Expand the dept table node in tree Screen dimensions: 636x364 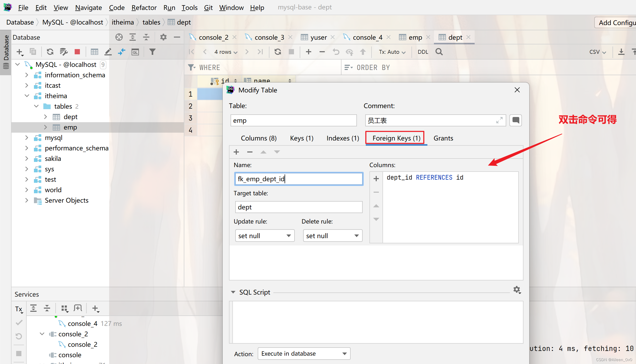coord(46,117)
